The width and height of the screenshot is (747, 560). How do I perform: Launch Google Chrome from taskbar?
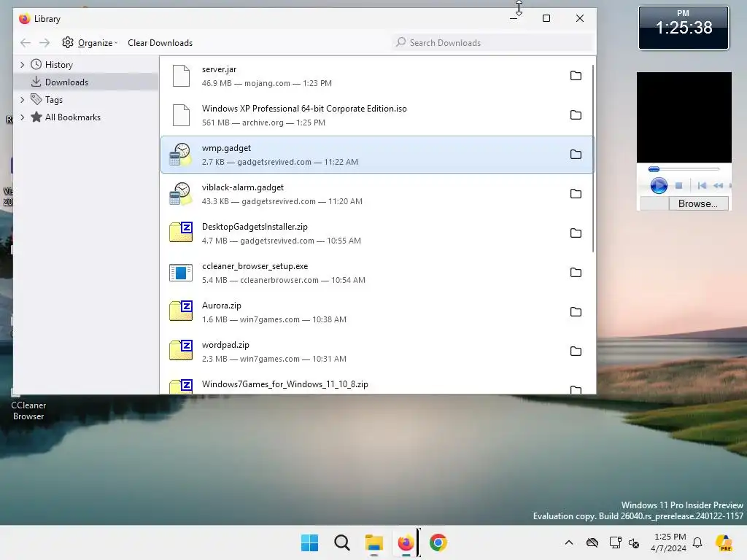tap(438, 542)
